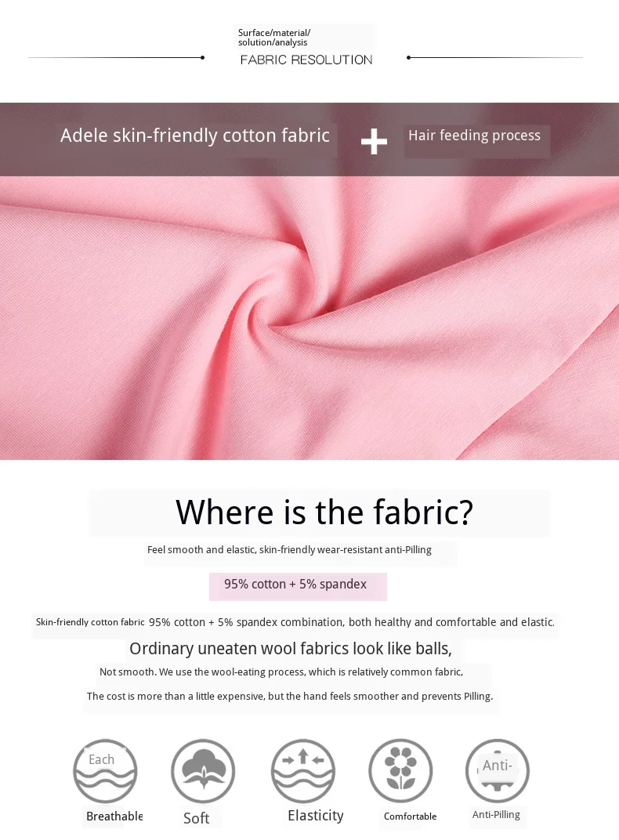Click the FABRIC RESOLUTION heading
The height and width of the screenshot is (840, 619).
(x=306, y=60)
